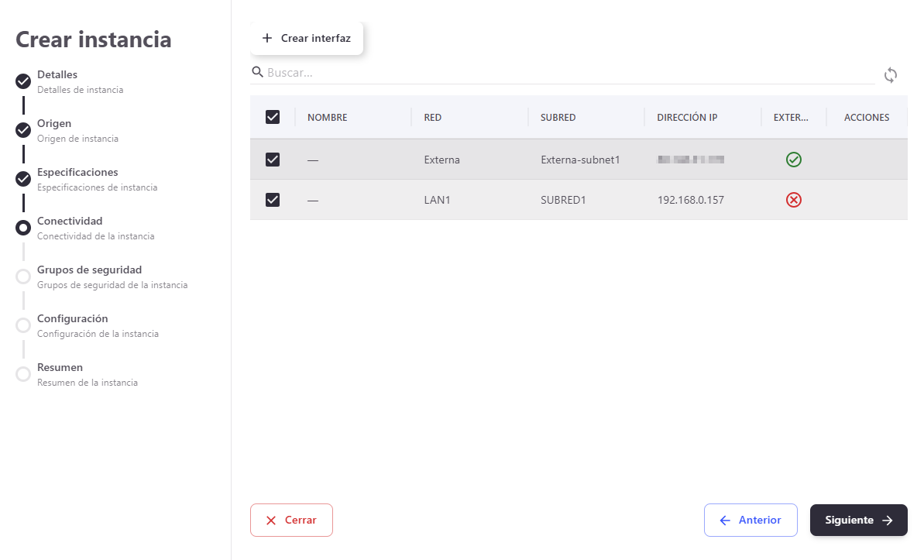924x560 pixels.
Task: Sort by the DIRECCIÓN IP column header
Action: click(687, 118)
